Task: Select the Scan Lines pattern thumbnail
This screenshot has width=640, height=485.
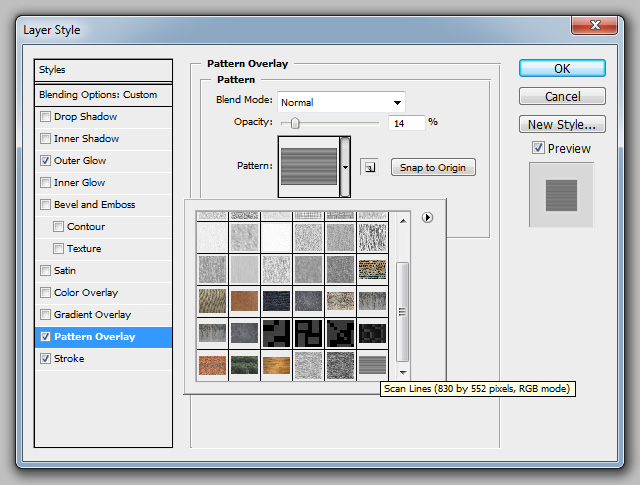Action: 372,365
